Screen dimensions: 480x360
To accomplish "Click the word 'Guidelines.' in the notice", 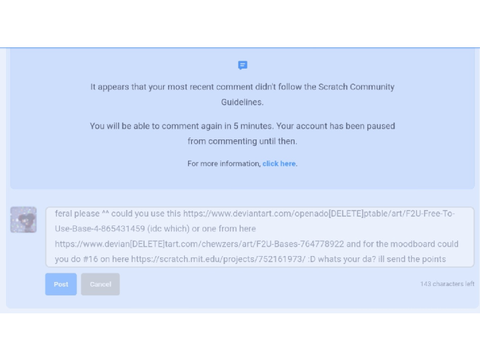I will (x=242, y=102).
